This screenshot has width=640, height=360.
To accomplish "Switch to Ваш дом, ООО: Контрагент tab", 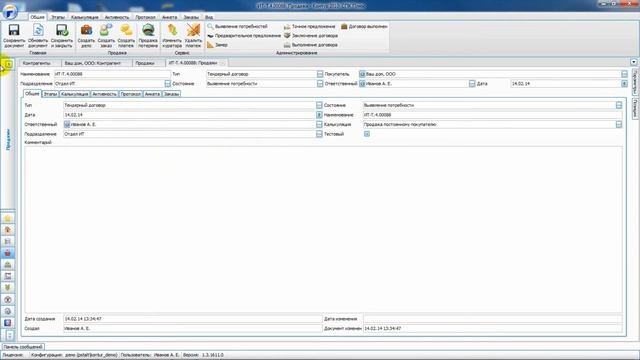I will [93, 63].
